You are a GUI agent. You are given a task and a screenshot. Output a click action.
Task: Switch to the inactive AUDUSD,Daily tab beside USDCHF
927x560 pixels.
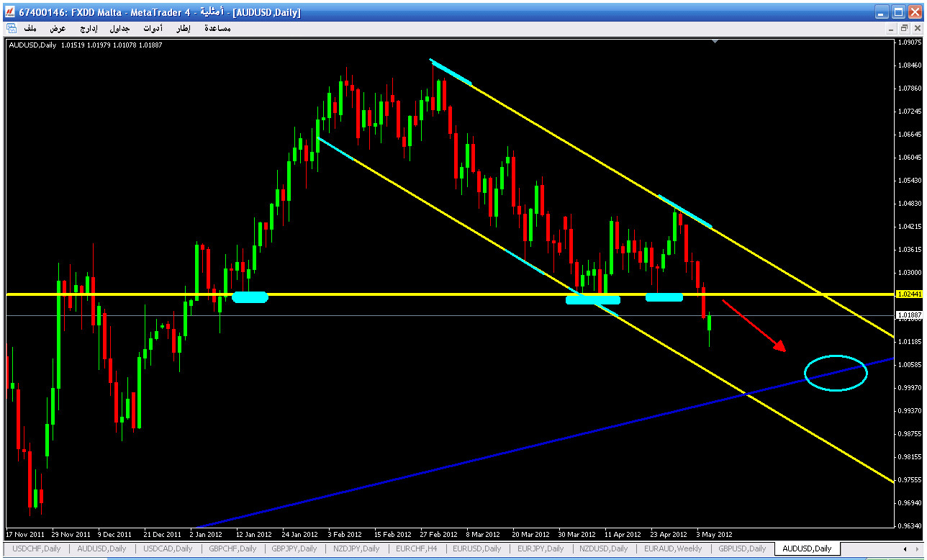click(101, 548)
